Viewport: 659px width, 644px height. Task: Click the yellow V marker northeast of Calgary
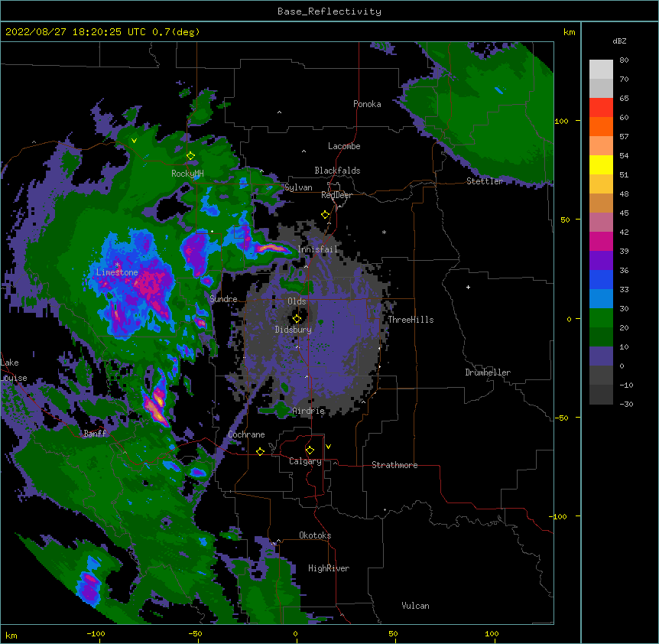click(x=328, y=447)
